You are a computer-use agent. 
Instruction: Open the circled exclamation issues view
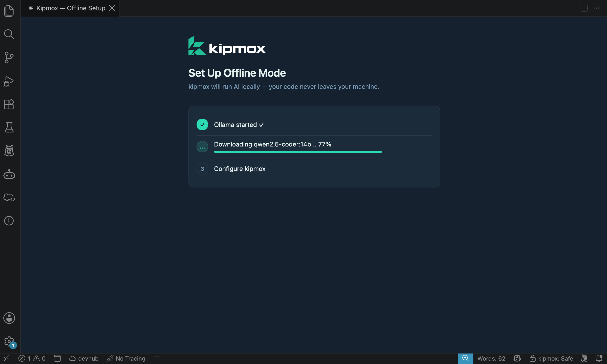pos(9,221)
